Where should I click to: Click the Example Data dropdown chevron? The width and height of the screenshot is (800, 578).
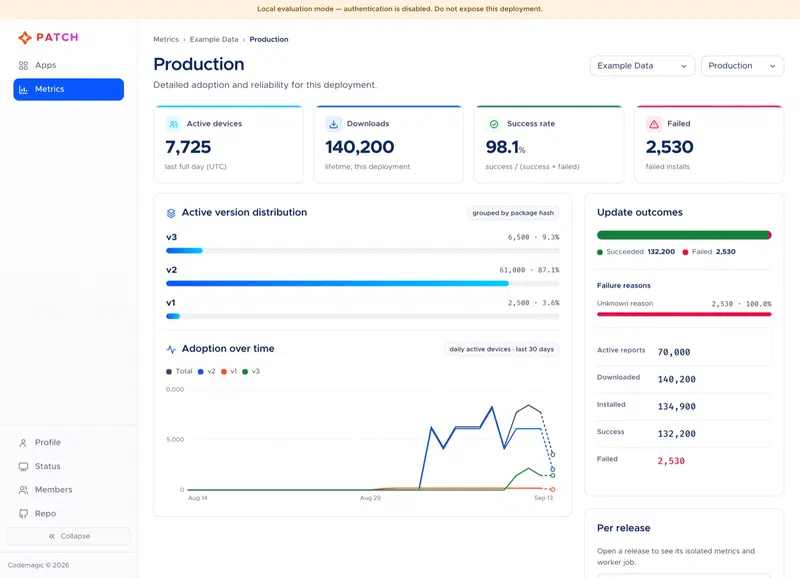click(684, 66)
